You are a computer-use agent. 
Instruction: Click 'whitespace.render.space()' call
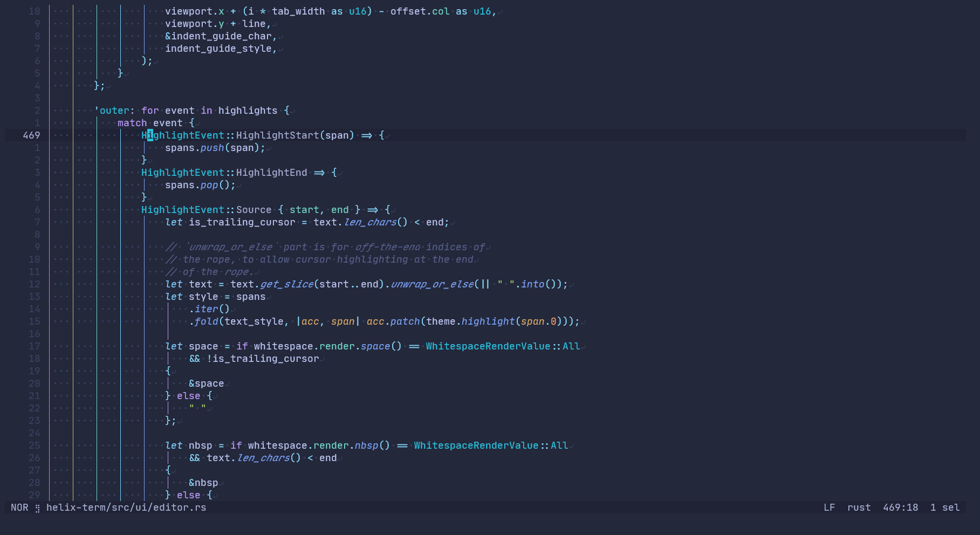tap(328, 346)
